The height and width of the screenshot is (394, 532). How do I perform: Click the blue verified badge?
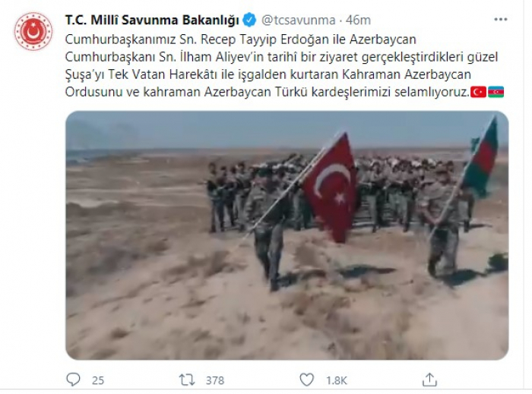[250, 20]
